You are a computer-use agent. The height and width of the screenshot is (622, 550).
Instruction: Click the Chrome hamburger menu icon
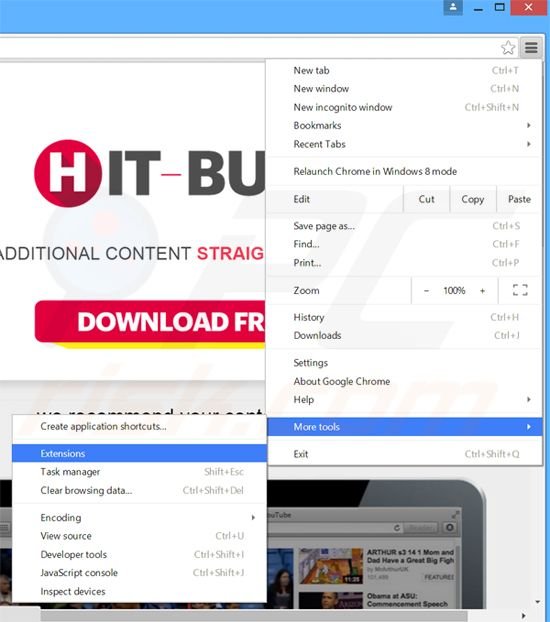(x=531, y=48)
